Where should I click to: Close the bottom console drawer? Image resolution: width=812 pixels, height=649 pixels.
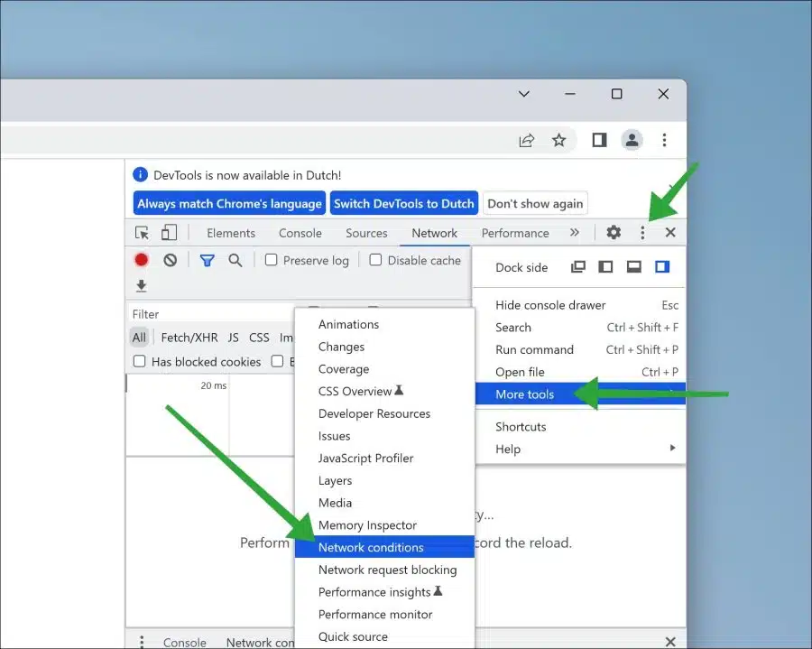pos(670,641)
